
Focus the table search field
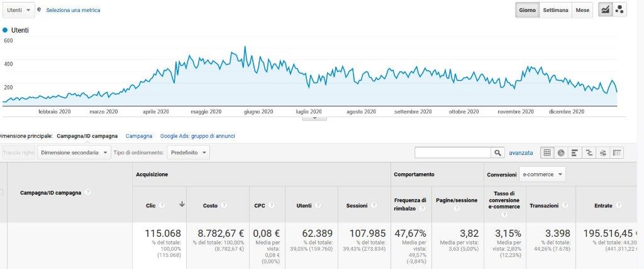coord(453,152)
